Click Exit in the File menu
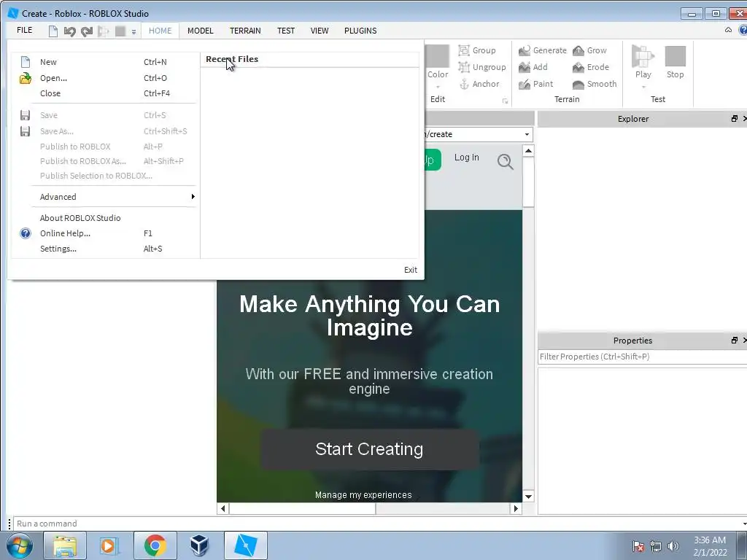 point(410,270)
